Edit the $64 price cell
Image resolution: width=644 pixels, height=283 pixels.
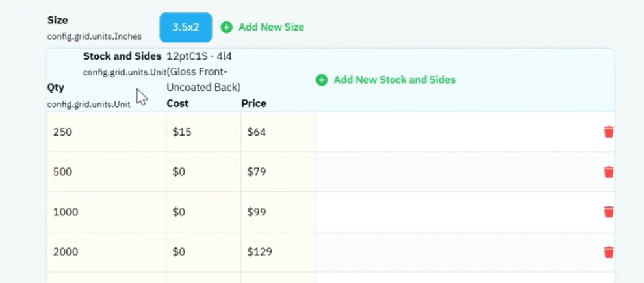(x=278, y=132)
